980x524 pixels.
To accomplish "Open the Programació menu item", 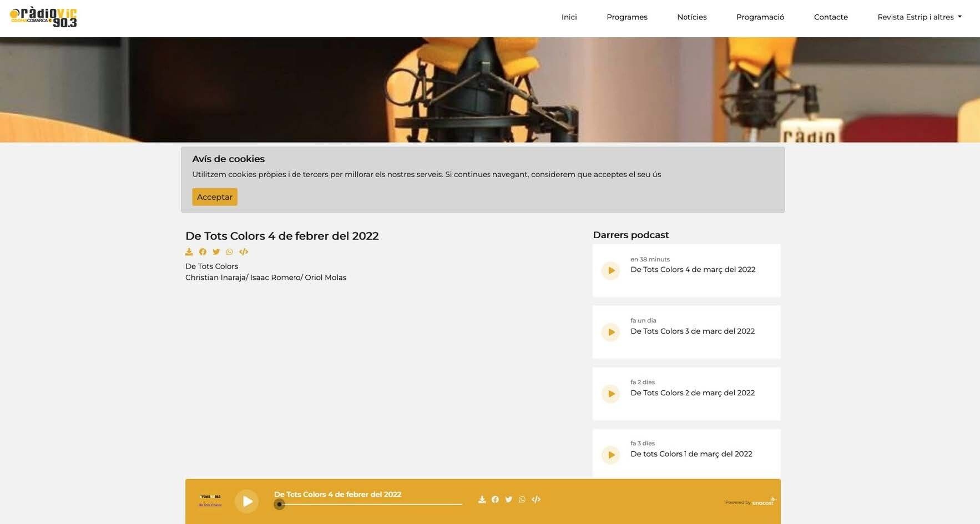I will [x=760, y=17].
